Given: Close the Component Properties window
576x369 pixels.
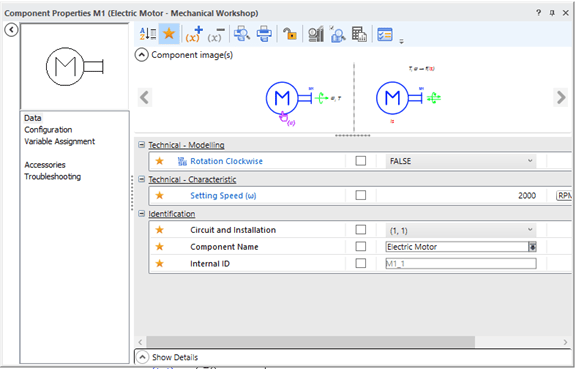Looking at the screenshot, I should point(566,13).
